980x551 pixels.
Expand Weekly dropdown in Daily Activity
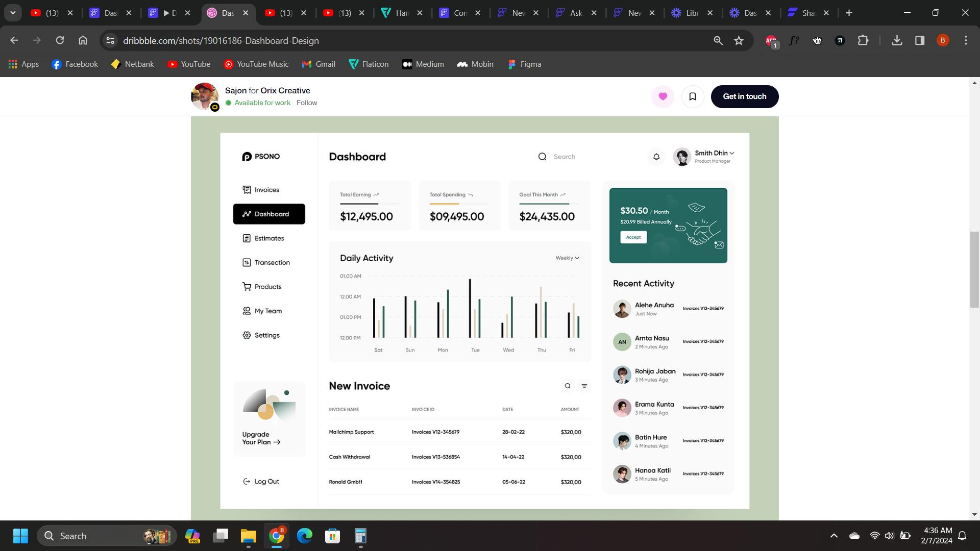(568, 258)
